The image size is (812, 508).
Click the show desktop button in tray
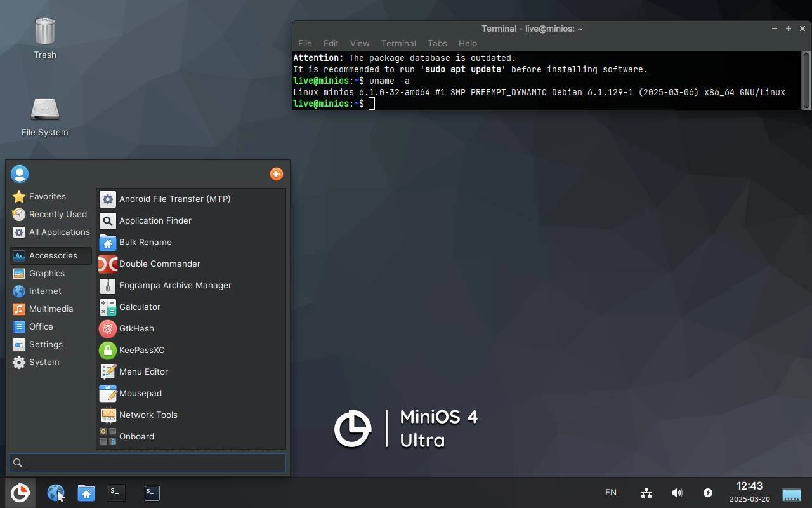[792, 493]
